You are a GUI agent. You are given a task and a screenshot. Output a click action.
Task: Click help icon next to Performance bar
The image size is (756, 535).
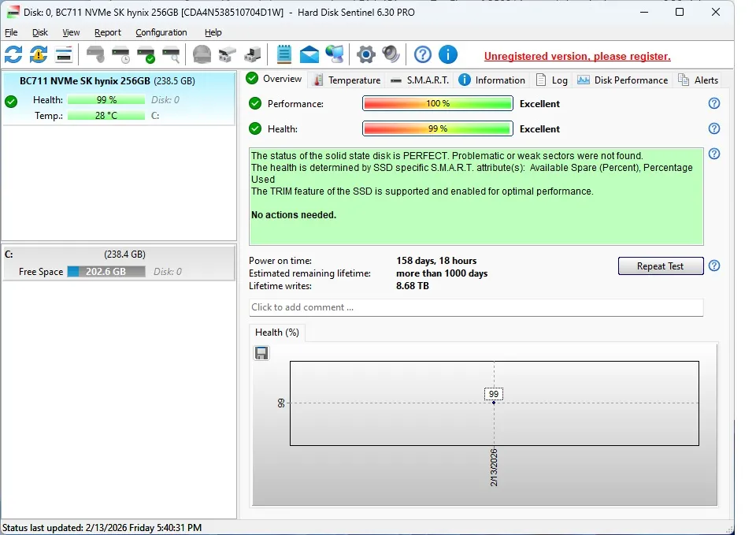coord(714,103)
